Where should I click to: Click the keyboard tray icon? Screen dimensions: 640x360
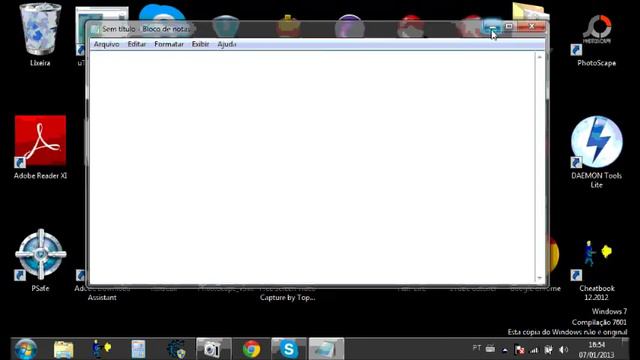point(490,349)
